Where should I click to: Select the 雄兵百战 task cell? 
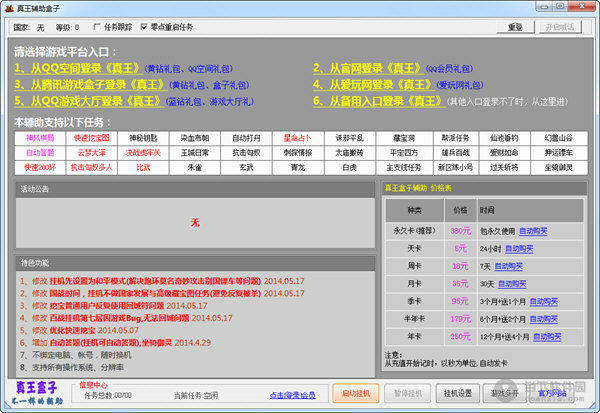pyautogui.click(x=455, y=153)
